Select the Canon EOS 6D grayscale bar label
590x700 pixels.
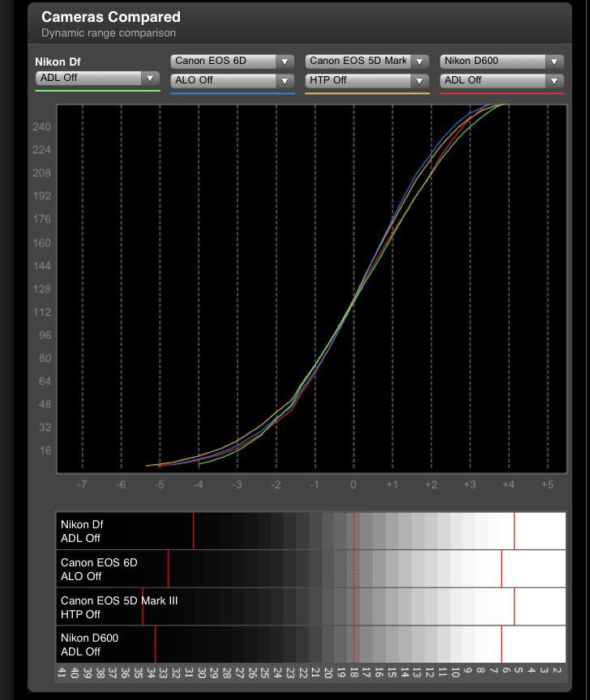pyautogui.click(x=99, y=569)
